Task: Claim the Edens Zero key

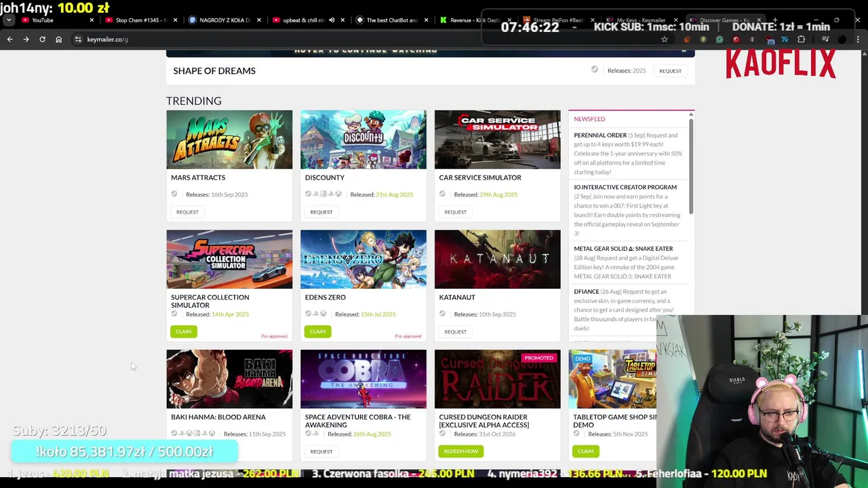Action: tap(317, 331)
